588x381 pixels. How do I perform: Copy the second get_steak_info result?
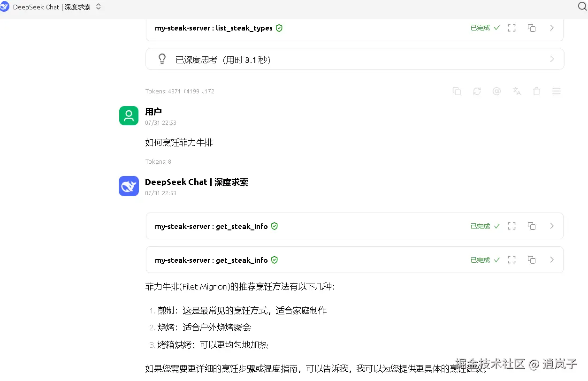[532, 260]
